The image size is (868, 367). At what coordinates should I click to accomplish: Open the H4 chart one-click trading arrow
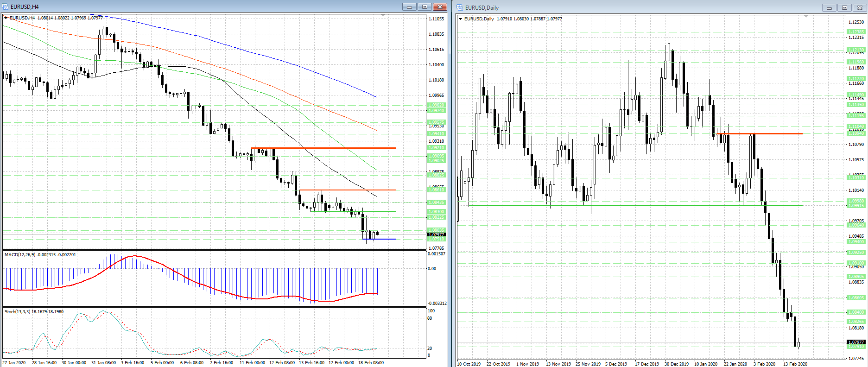coord(6,18)
